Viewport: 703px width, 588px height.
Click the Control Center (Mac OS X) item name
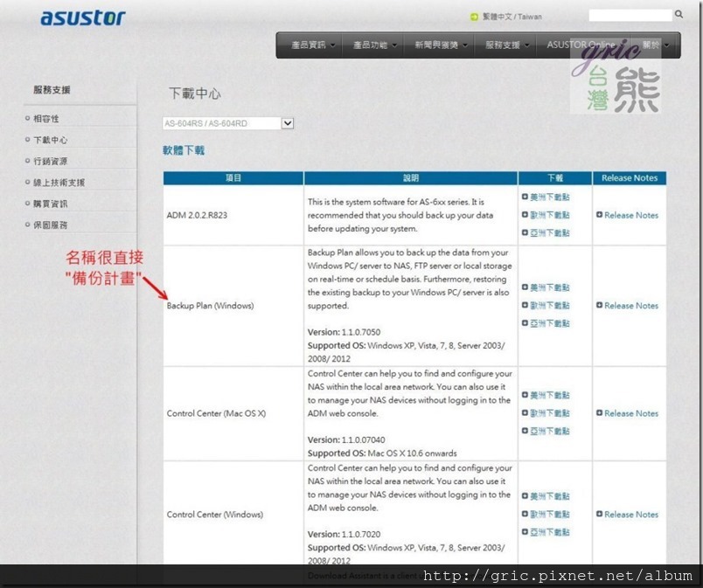coord(216,414)
